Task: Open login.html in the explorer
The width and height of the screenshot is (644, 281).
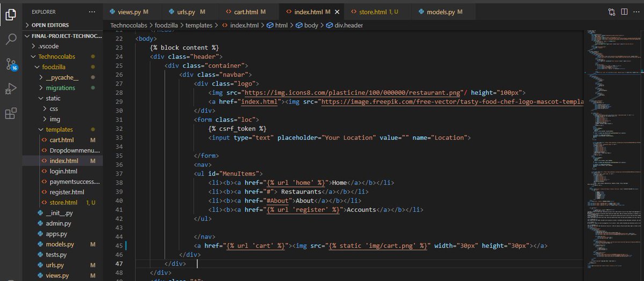Action: 63,172
